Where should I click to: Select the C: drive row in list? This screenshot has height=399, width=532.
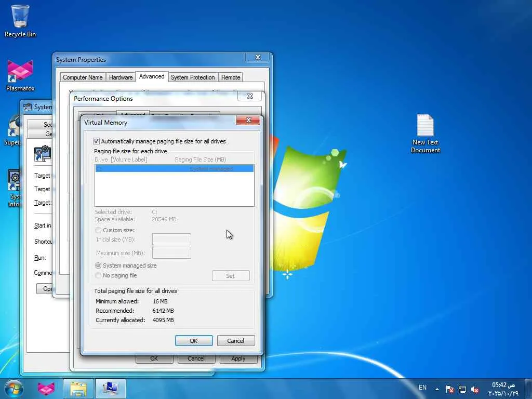tap(175, 169)
